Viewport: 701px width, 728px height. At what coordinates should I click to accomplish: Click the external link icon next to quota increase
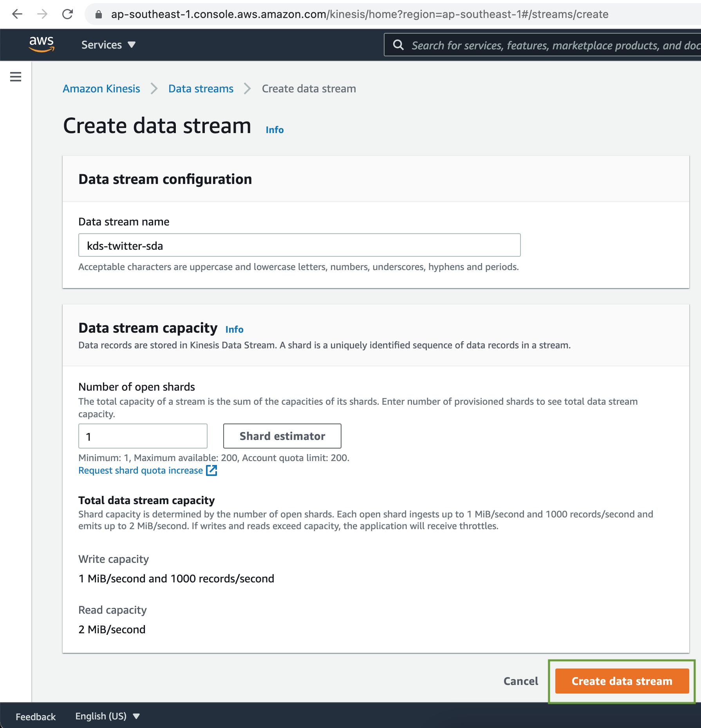click(x=211, y=470)
